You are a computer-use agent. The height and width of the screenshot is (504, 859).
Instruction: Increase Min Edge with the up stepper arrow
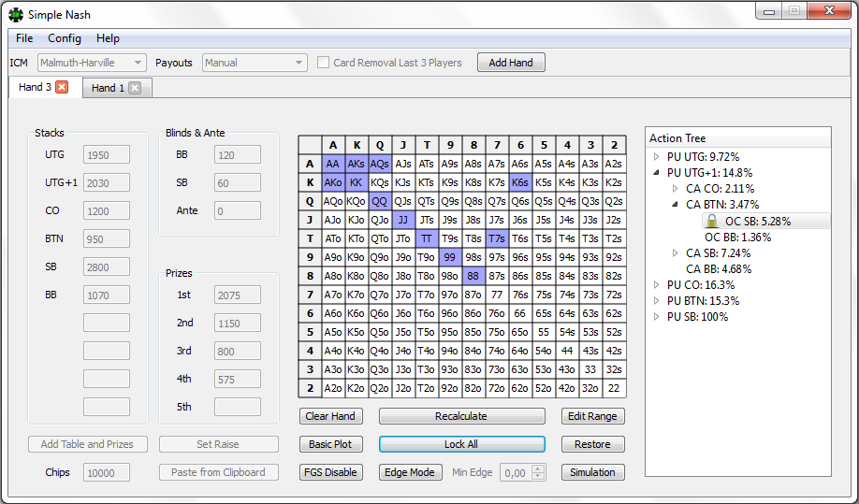[539, 468]
